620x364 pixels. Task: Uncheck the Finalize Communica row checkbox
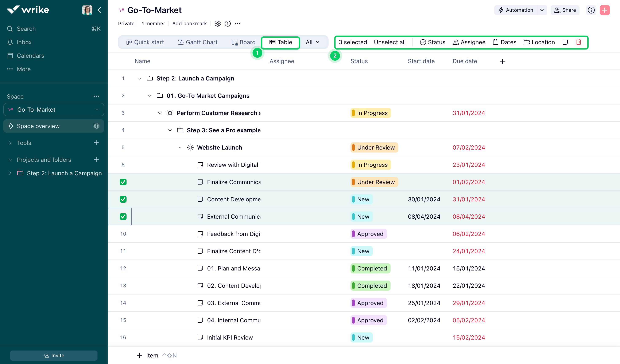pyautogui.click(x=123, y=182)
